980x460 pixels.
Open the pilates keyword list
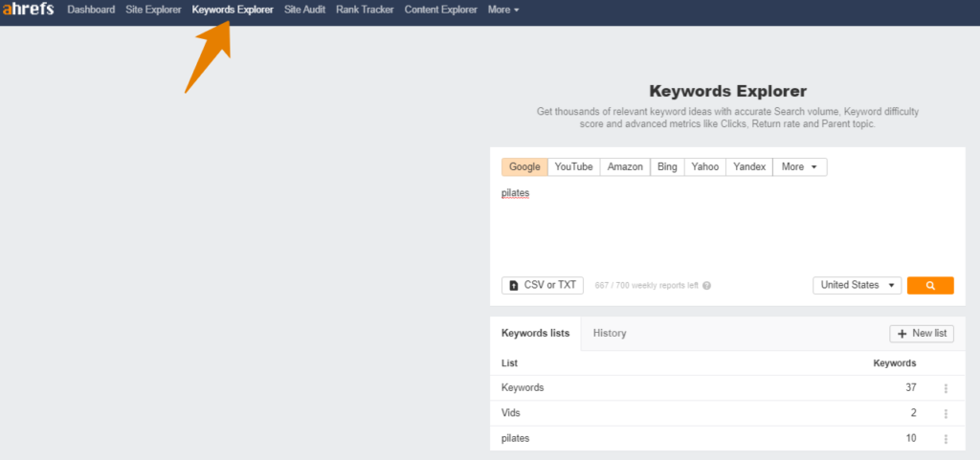coord(515,438)
